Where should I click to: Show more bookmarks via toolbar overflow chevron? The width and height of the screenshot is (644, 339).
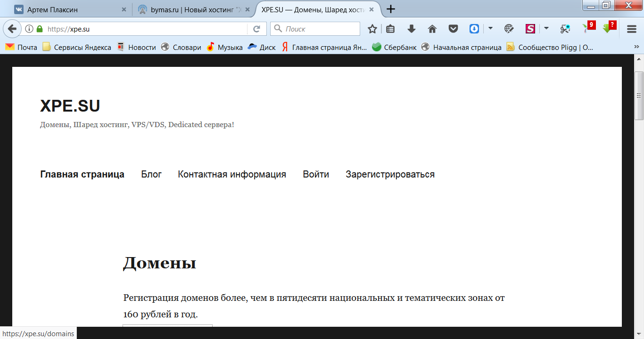636,47
